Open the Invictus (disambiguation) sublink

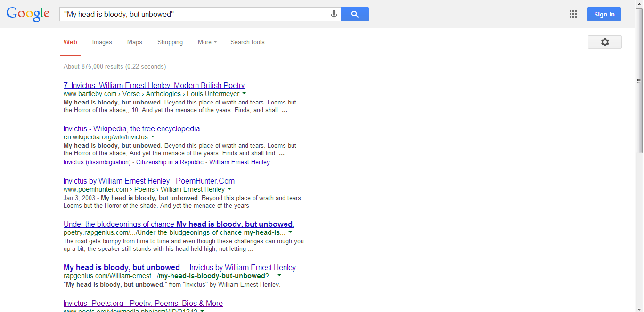pyautogui.click(x=97, y=162)
